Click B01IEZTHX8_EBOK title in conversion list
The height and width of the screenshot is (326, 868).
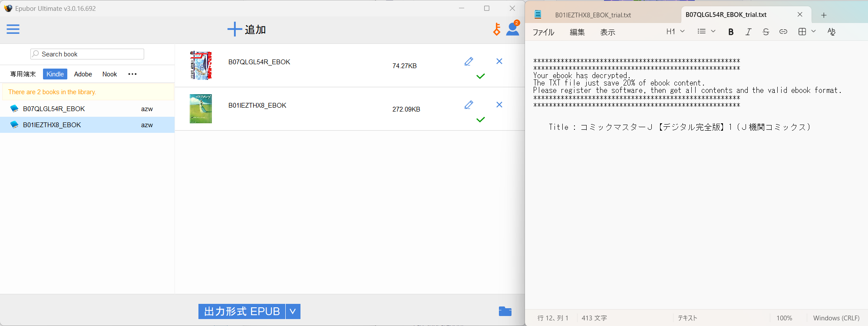click(x=257, y=105)
